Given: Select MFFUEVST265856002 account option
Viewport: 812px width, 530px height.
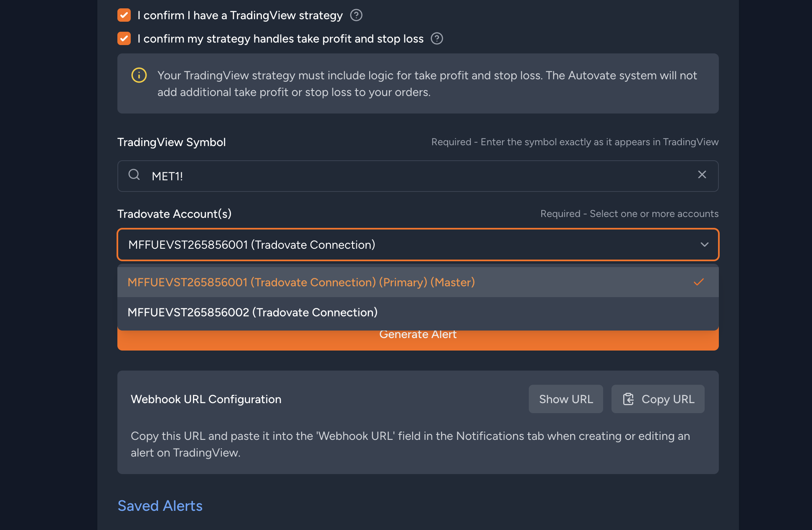Looking at the screenshot, I should coord(418,313).
